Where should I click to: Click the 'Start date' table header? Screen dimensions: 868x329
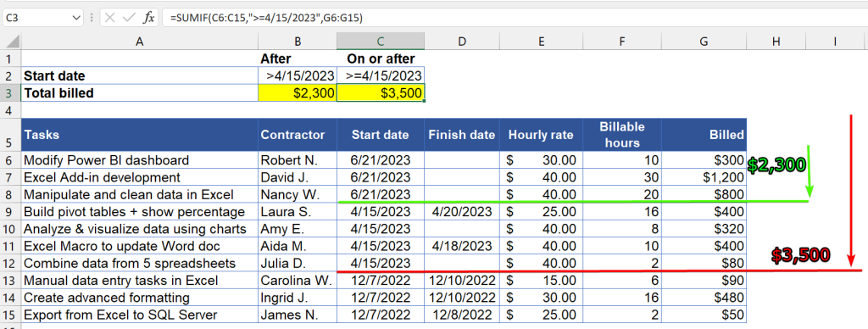tap(381, 135)
